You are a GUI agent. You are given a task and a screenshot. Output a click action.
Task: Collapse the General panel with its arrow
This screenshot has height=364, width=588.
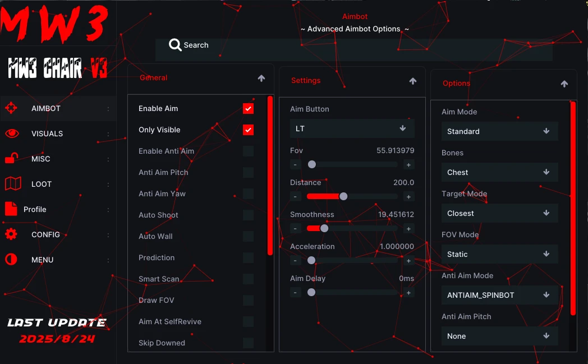261,78
